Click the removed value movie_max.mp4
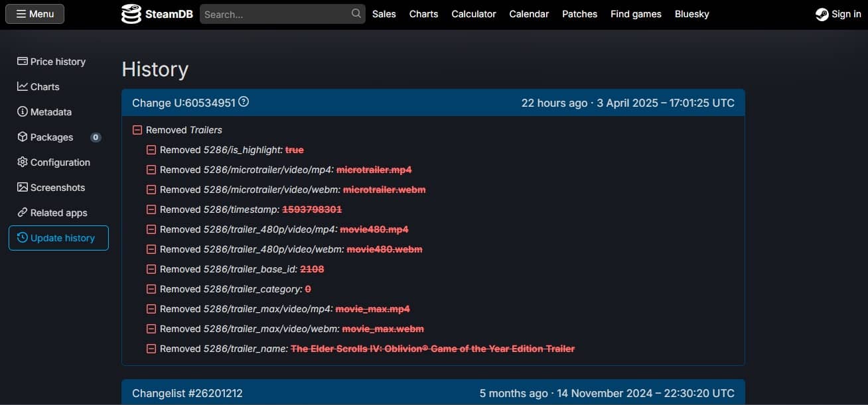This screenshot has height=405, width=868. (373, 309)
